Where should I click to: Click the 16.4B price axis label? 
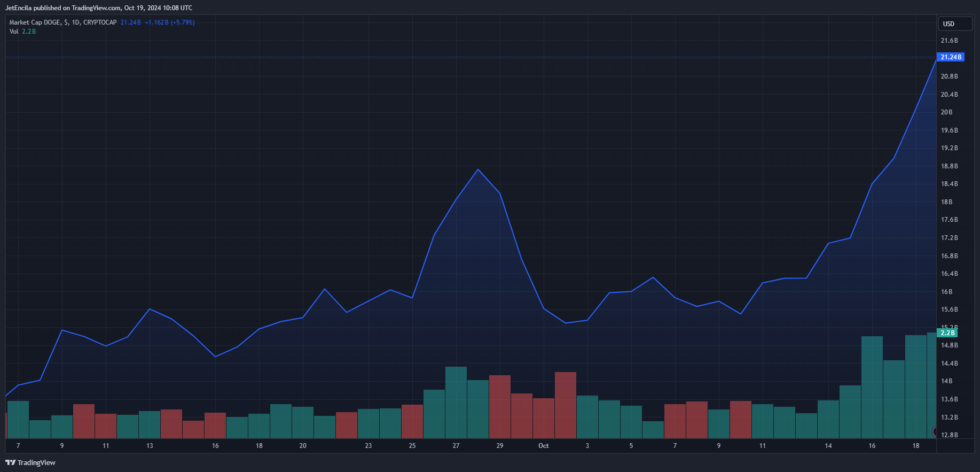click(x=950, y=274)
